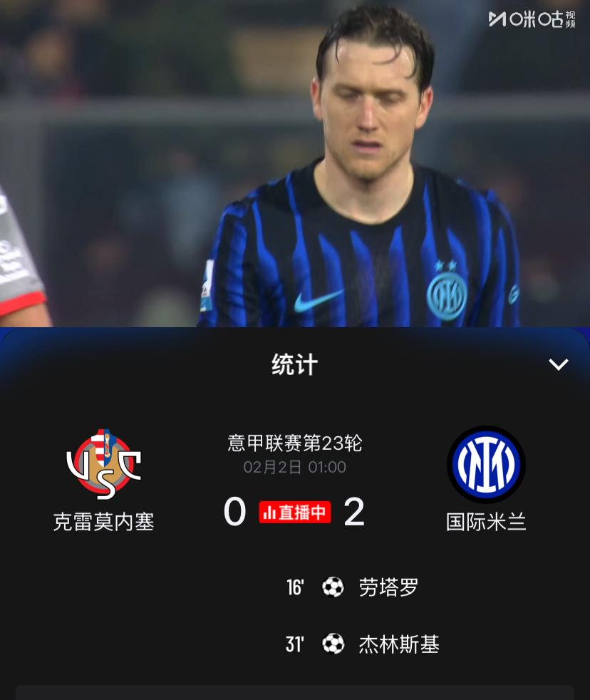Select the 31' goal event time
The image size is (590, 700).
pos(294,644)
